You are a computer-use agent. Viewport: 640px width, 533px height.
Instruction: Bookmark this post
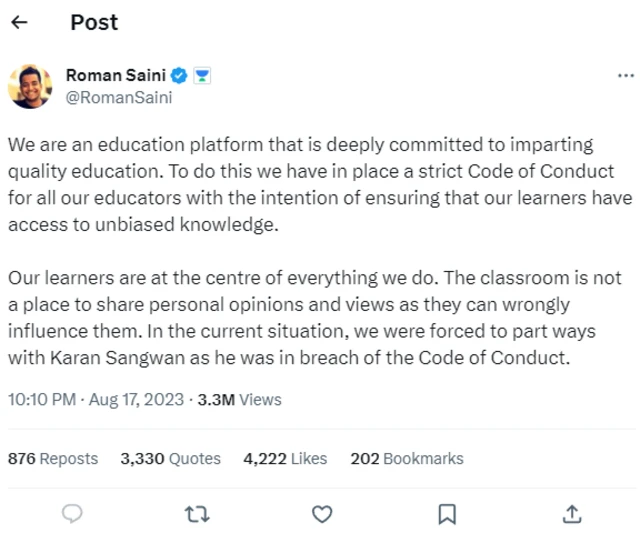click(448, 513)
